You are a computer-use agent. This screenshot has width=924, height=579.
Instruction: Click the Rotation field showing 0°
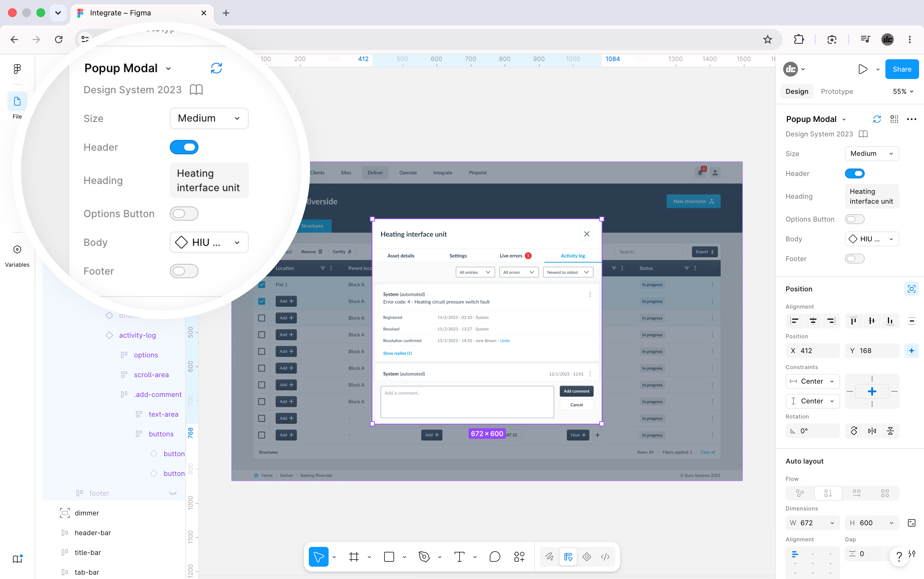point(812,431)
